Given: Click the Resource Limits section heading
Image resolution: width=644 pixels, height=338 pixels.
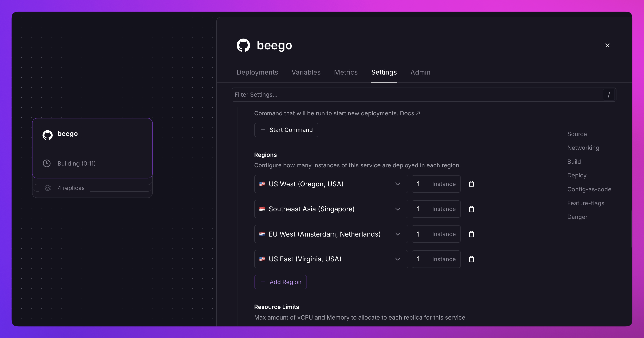Looking at the screenshot, I should (276, 307).
